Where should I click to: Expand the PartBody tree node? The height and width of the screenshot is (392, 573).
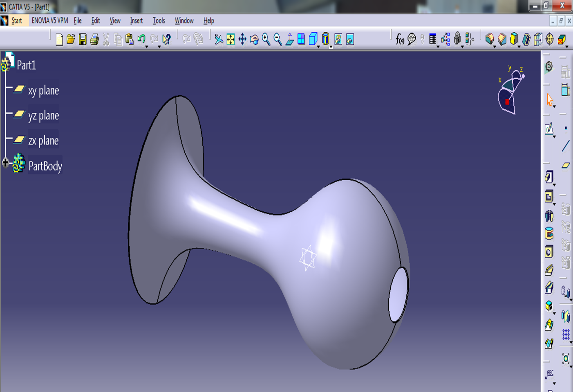pos(5,163)
